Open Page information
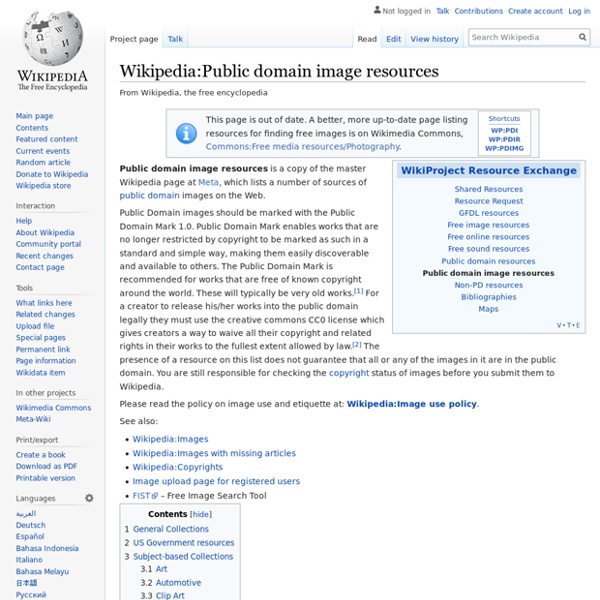 click(46, 361)
